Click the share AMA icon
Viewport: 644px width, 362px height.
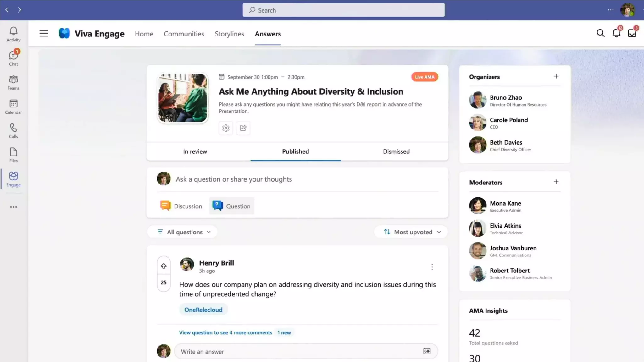point(243,128)
